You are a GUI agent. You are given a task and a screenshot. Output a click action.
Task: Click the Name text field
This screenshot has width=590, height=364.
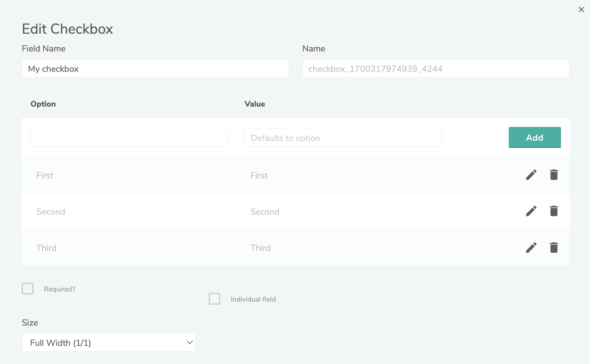click(436, 69)
